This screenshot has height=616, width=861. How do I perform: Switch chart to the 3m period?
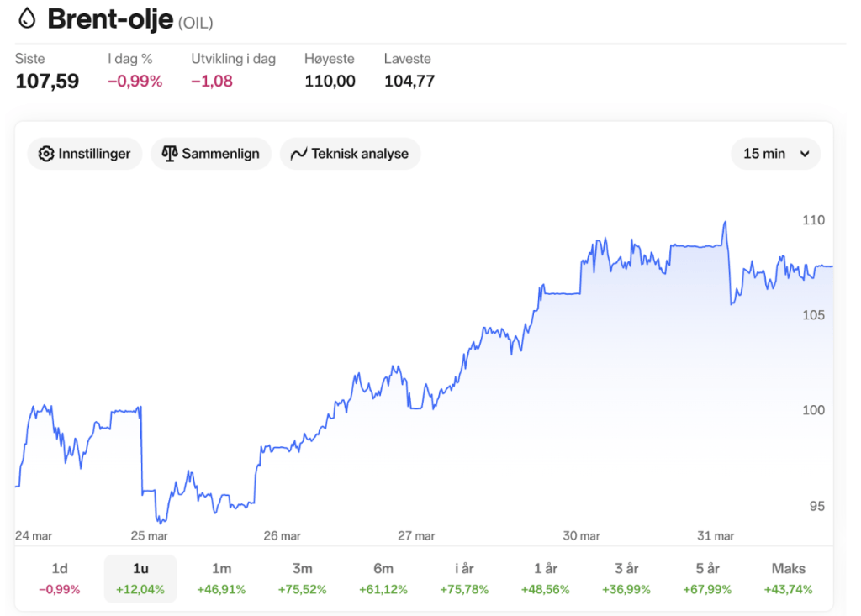pos(302,578)
